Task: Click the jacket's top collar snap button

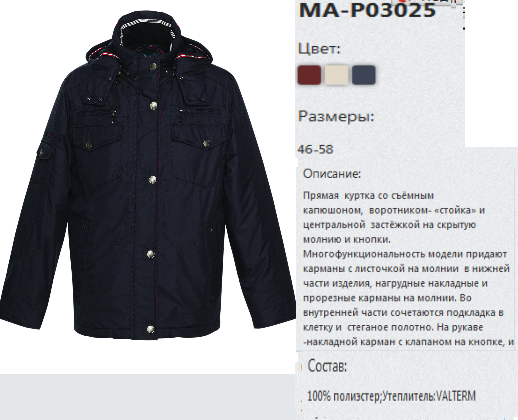Action: pos(153,66)
